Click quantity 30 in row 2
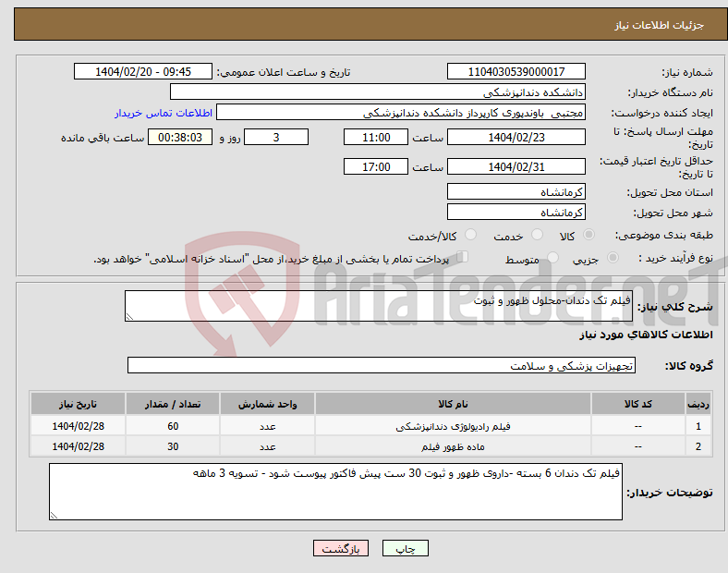This screenshot has height=573, width=728. [173, 446]
